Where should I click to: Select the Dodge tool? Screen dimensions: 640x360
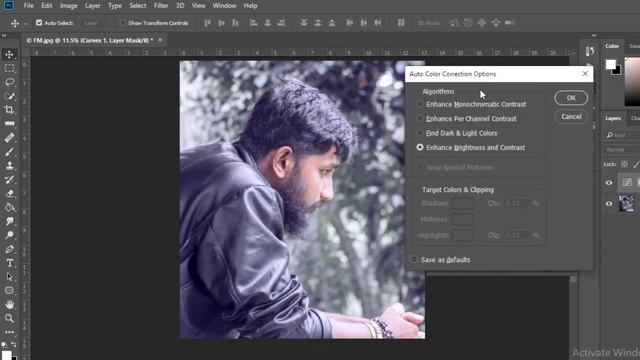tap(9, 235)
